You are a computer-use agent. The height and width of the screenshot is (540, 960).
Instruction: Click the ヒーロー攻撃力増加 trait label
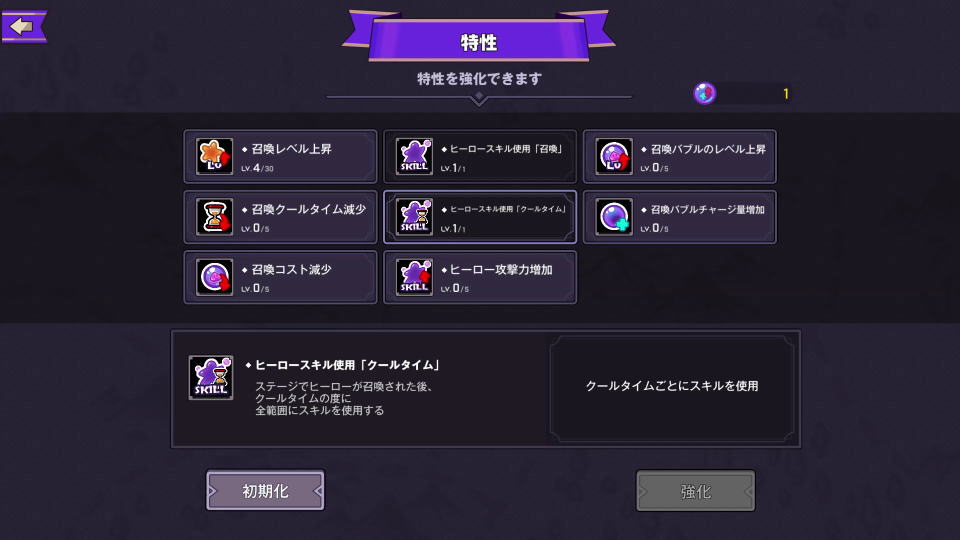501,269
